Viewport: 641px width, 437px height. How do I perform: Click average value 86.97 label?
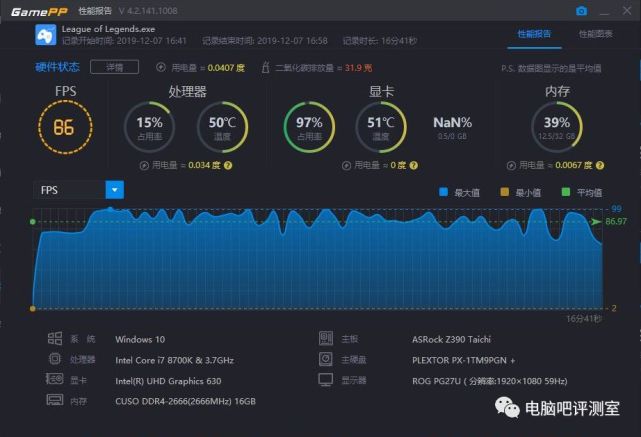tap(616, 222)
